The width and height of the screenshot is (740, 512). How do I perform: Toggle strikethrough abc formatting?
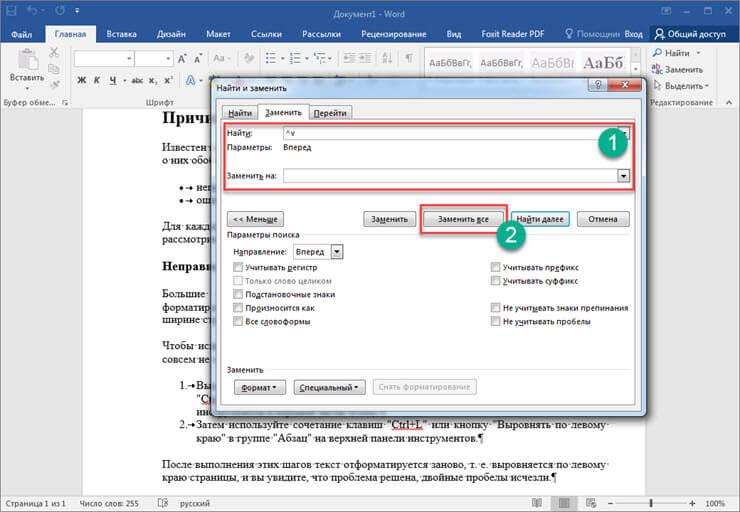click(137, 80)
